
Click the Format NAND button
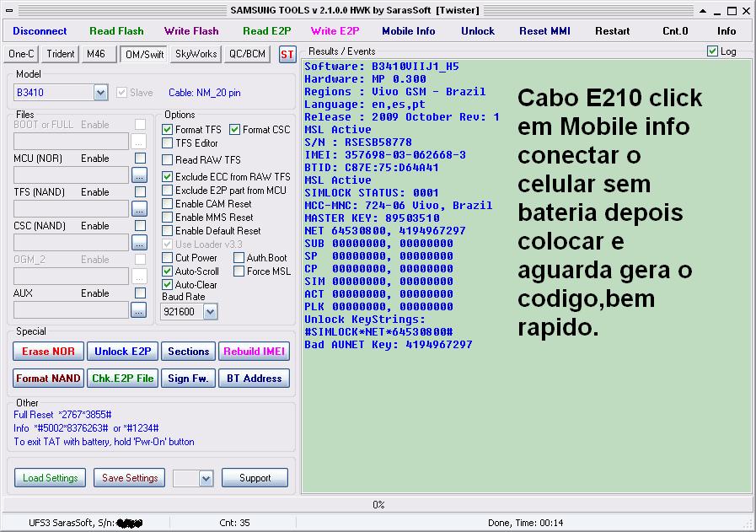click(48, 379)
